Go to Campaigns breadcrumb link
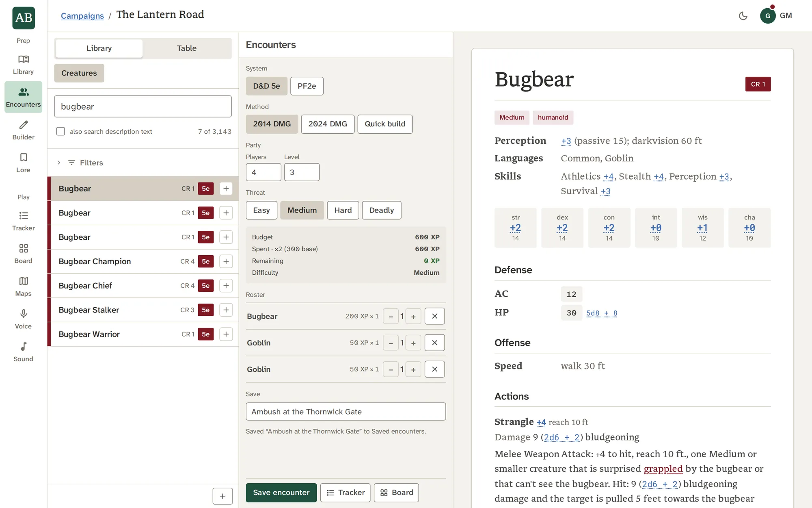Image resolution: width=812 pixels, height=508 pixels. (x=82, y=16)
